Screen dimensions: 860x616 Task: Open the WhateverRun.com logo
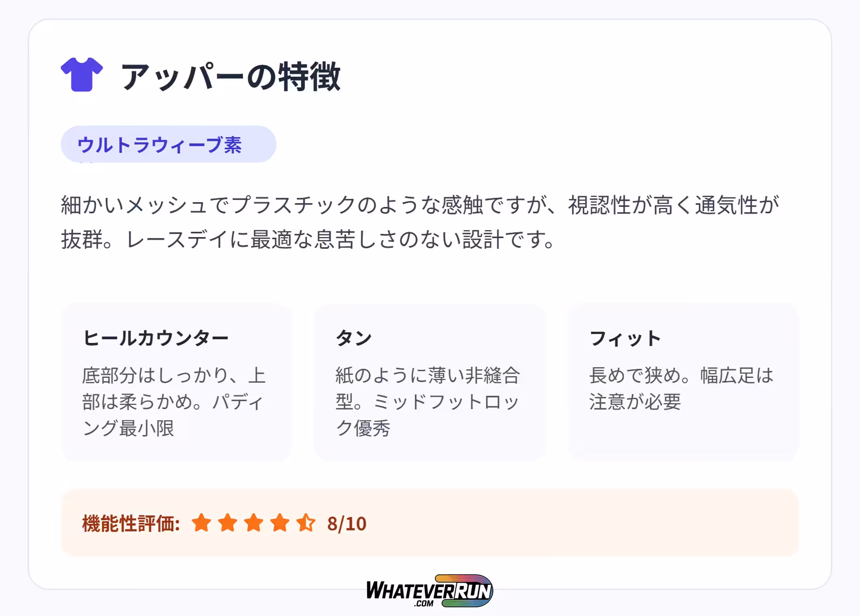pos(429,591)
